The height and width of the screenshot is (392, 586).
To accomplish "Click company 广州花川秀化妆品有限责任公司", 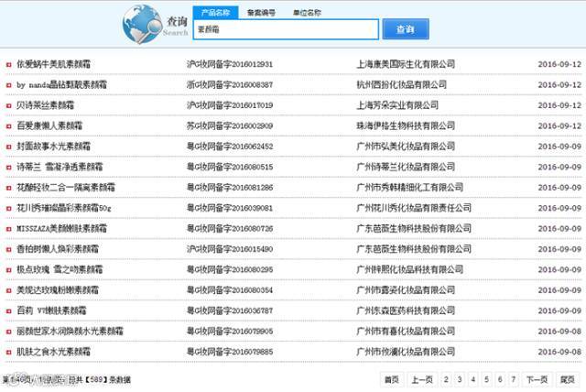I will point(414,208).
